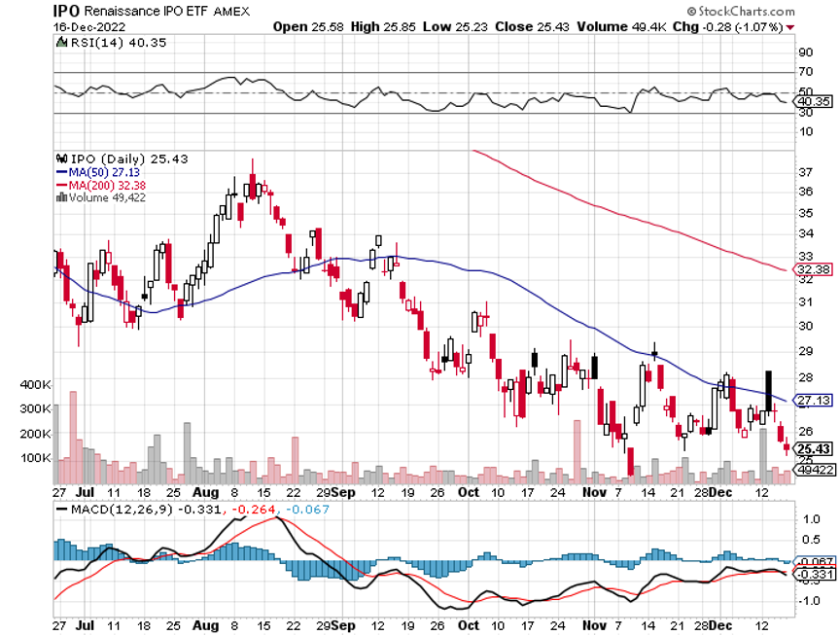Click the 'High 25.85' value

[x=383, y=27]
